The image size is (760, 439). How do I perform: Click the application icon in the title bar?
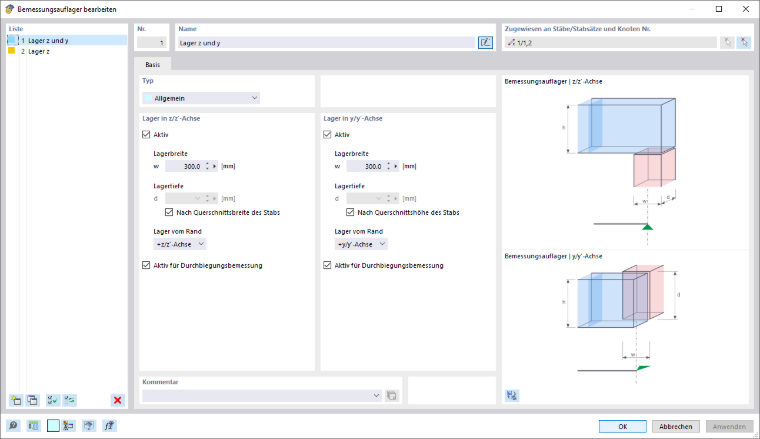tap(9, 9)
